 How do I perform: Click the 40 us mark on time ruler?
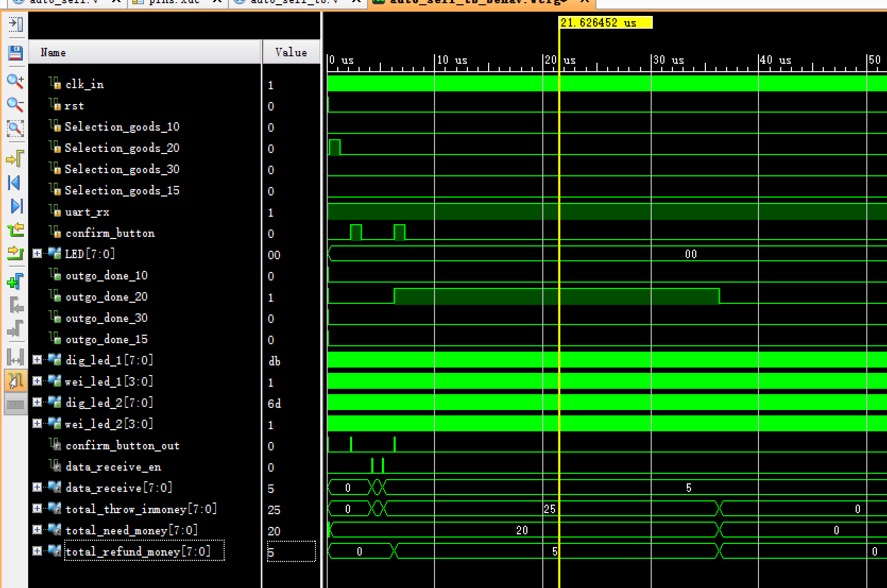775,60
